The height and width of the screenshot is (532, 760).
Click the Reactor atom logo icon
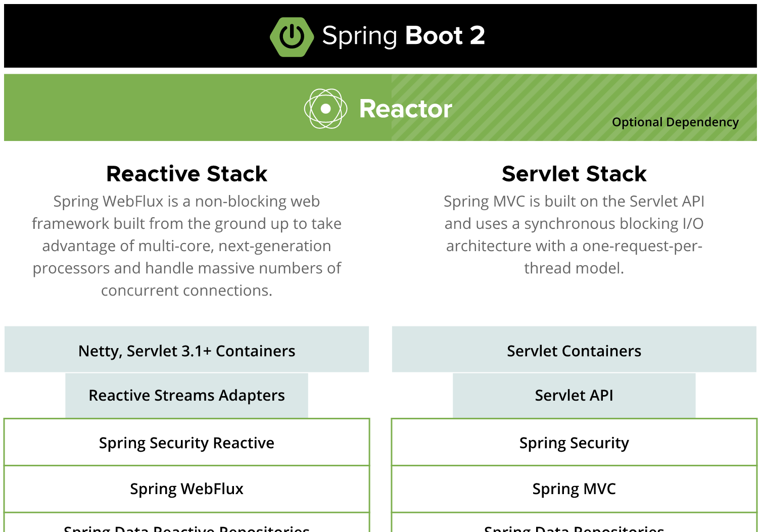click(325, 108)
